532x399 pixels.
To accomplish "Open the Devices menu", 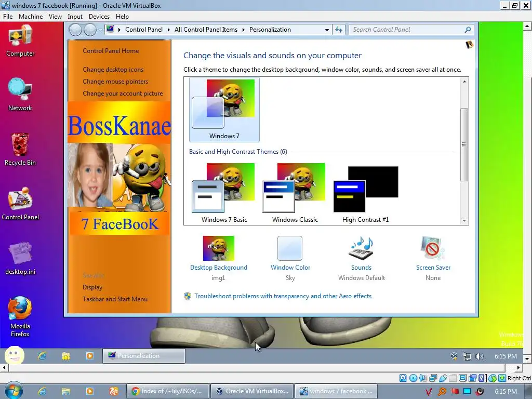I will coord(99,16).
